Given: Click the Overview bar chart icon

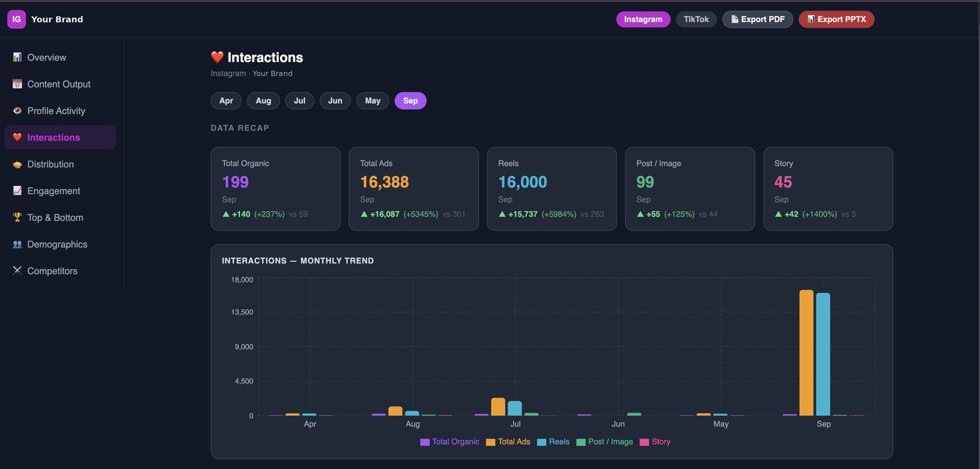Looking at the screenshot, I should pos(17,57).
